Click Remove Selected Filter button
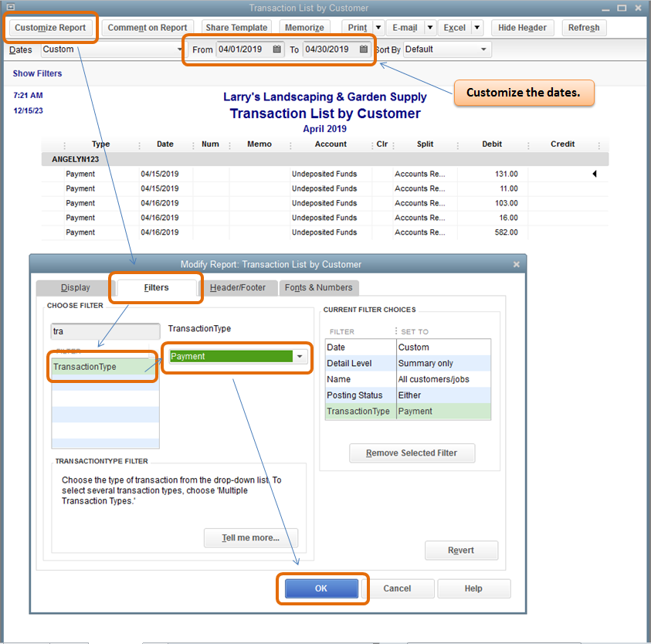The width and height of the screenshot is (651, 644). click(412, 453)
